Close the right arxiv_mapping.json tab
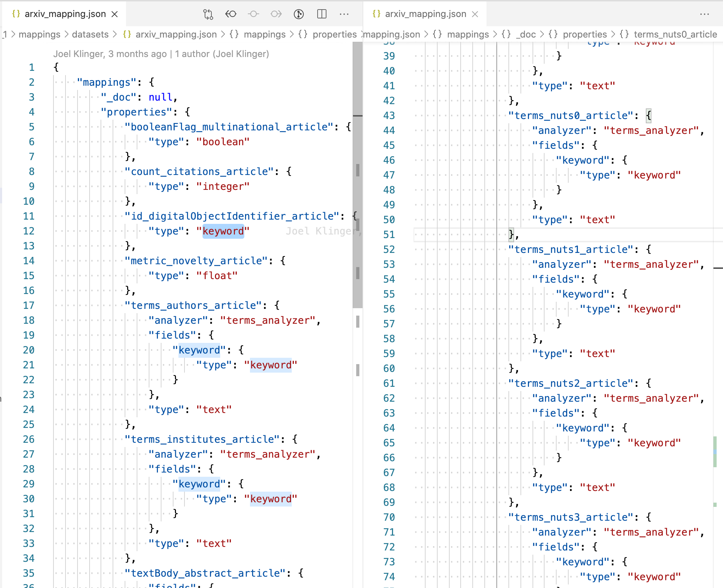 pos(475,14)
